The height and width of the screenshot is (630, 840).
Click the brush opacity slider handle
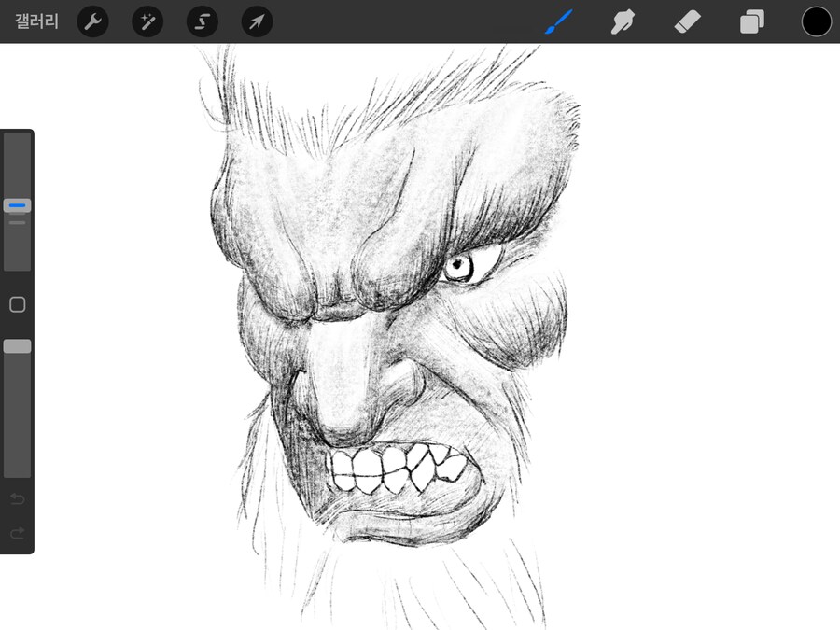coord(17,346)
